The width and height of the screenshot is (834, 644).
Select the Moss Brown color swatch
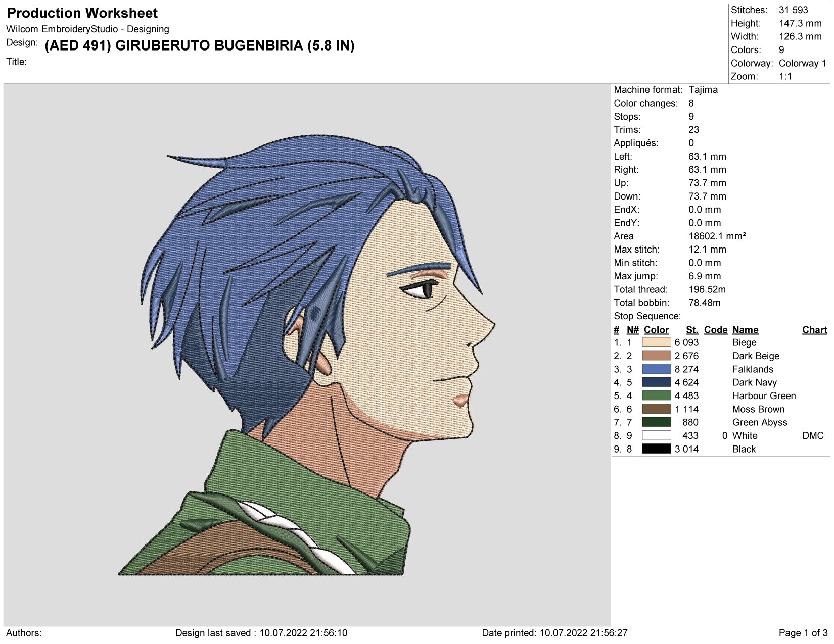coord(656,409)
